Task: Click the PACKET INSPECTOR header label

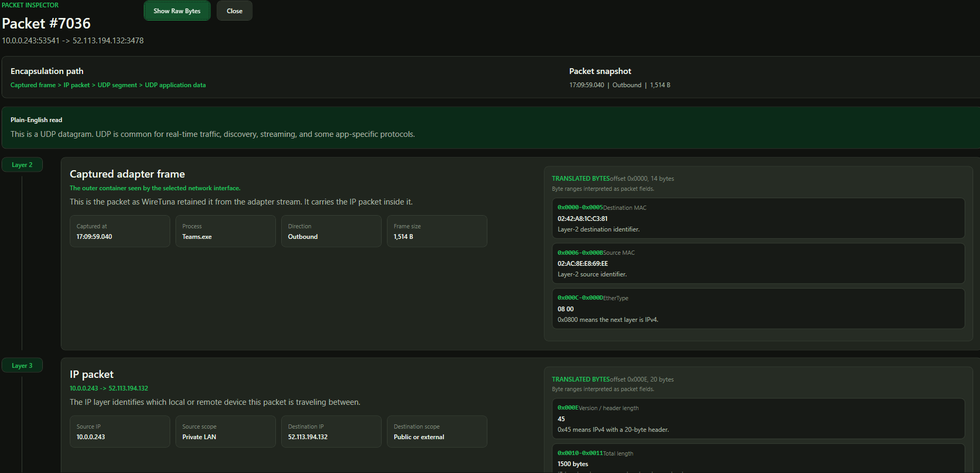Action: coord(30,5)
